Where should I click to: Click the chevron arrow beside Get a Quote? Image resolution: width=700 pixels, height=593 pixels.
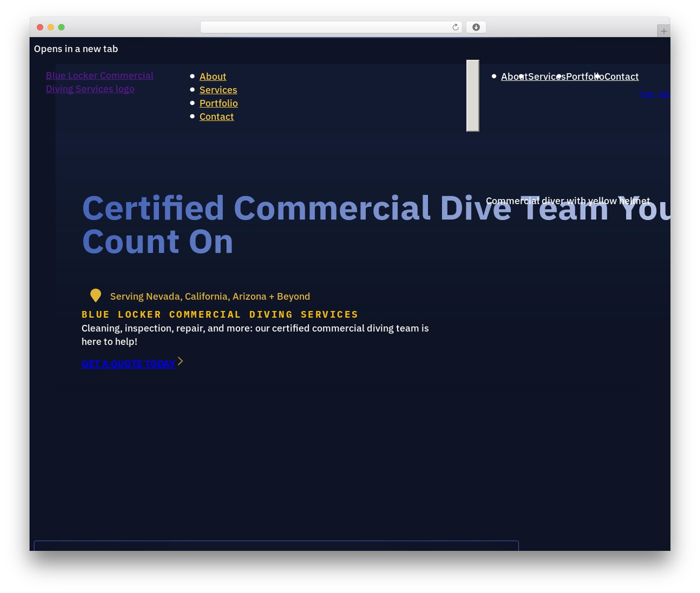pyautogui.click(x=180, y=361)
